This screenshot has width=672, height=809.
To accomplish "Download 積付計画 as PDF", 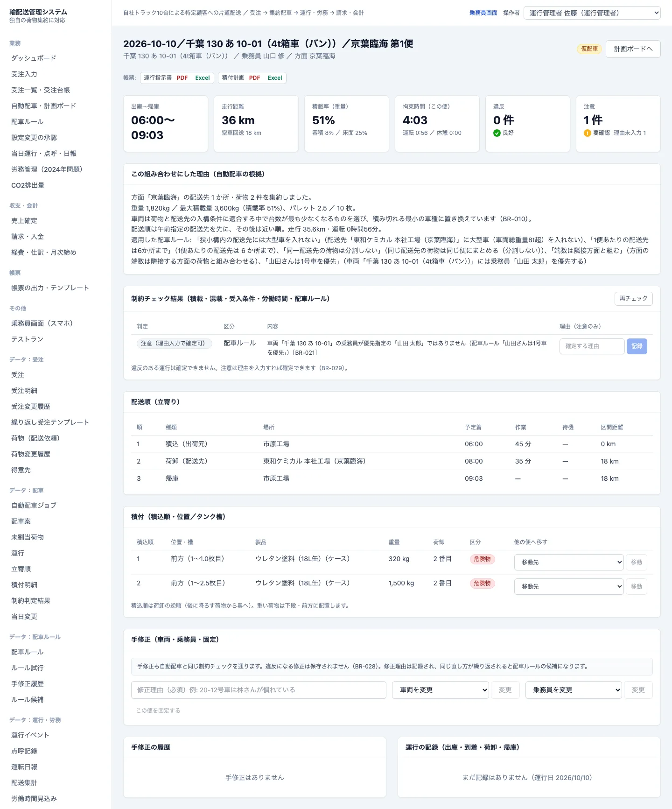I will [x=255, y=78].
